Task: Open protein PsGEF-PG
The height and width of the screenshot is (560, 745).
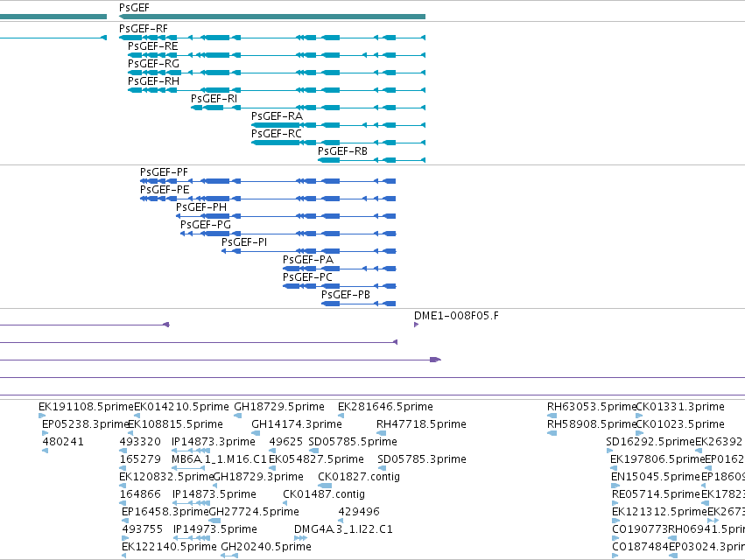Action: pos(205,225)
